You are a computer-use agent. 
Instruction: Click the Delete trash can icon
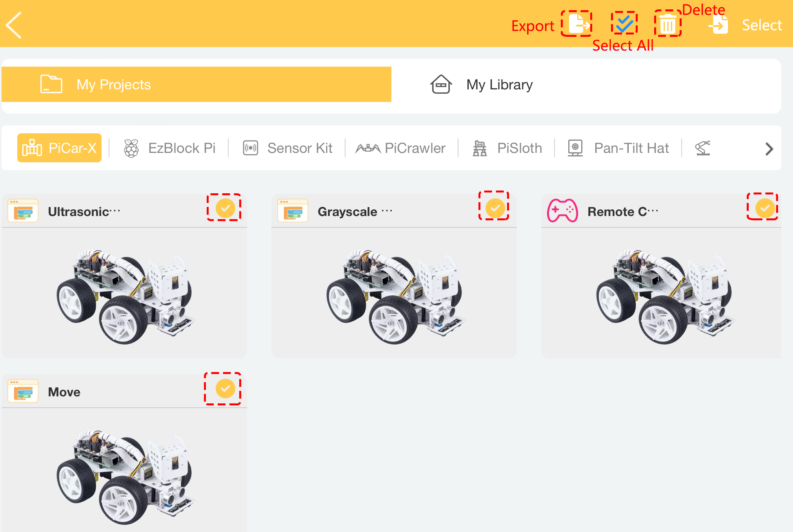coord(667,24)
